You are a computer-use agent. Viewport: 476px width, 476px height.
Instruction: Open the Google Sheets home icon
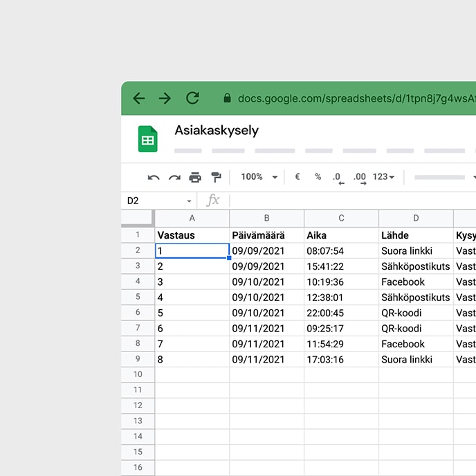click(147, 139)
